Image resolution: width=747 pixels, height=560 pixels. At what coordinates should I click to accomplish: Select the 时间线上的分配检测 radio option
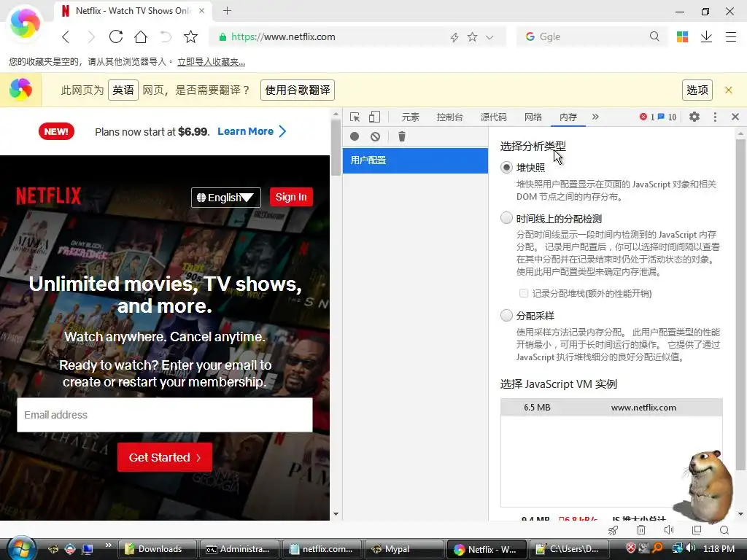tap(506, 218)
